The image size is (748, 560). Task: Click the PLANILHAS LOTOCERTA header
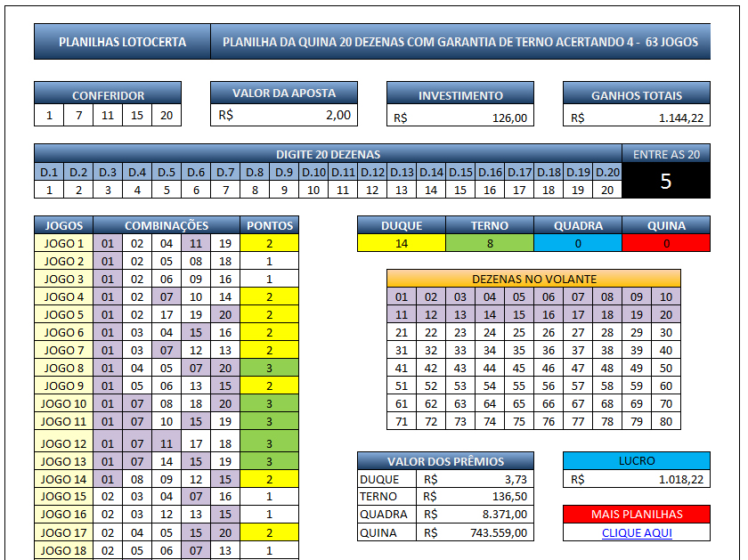coord(122,42)
